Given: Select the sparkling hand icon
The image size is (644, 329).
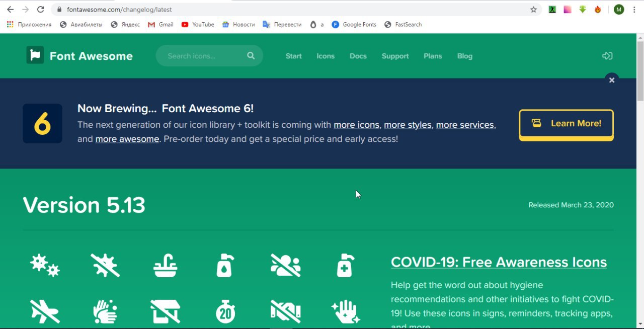Looking at the screenshot, I should click(345, 311).
